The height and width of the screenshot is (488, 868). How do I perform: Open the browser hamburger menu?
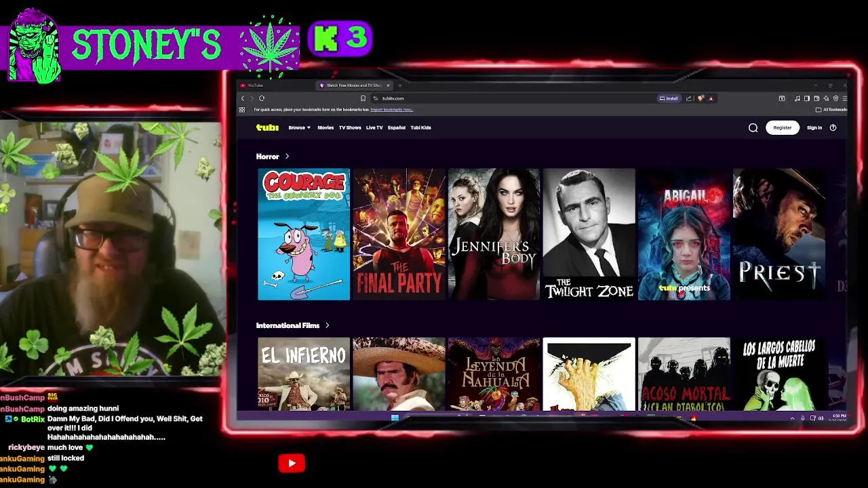coord(845,98)
